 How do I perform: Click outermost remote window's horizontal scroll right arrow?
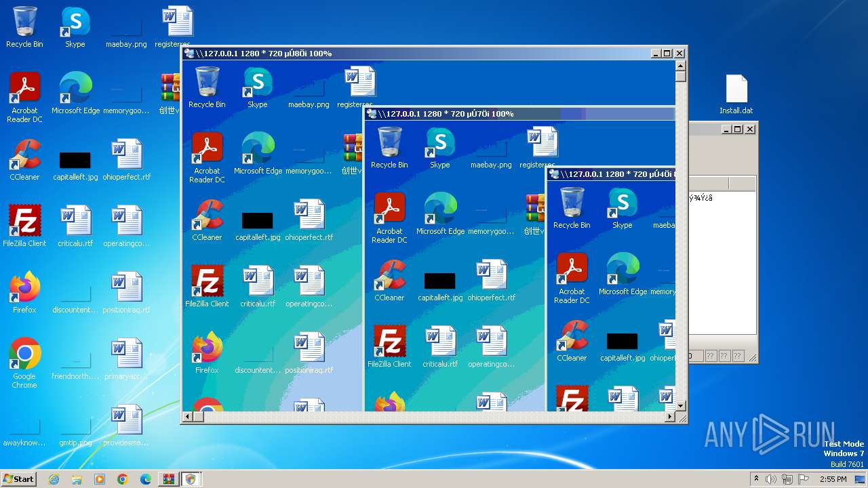point(670,417)
